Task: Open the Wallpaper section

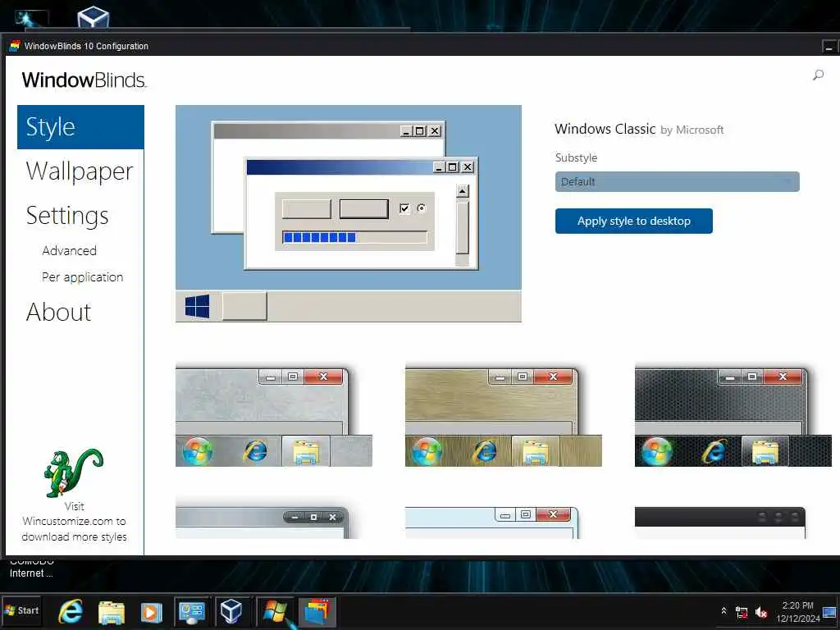Action: pos(80,172)
